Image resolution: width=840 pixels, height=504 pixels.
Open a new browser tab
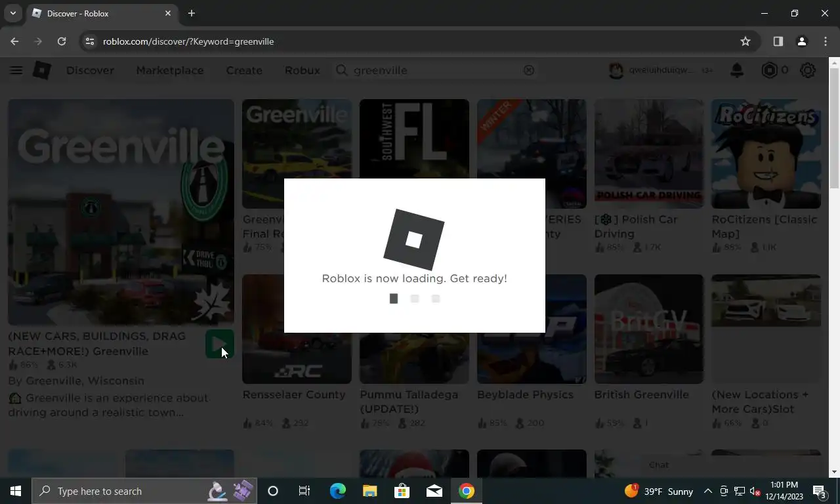192,13
